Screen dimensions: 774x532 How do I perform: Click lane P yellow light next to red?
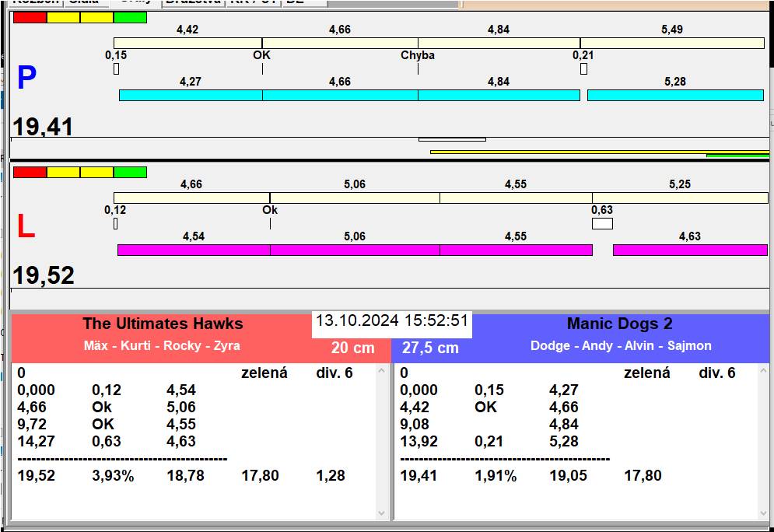click(x=63, y=17)
